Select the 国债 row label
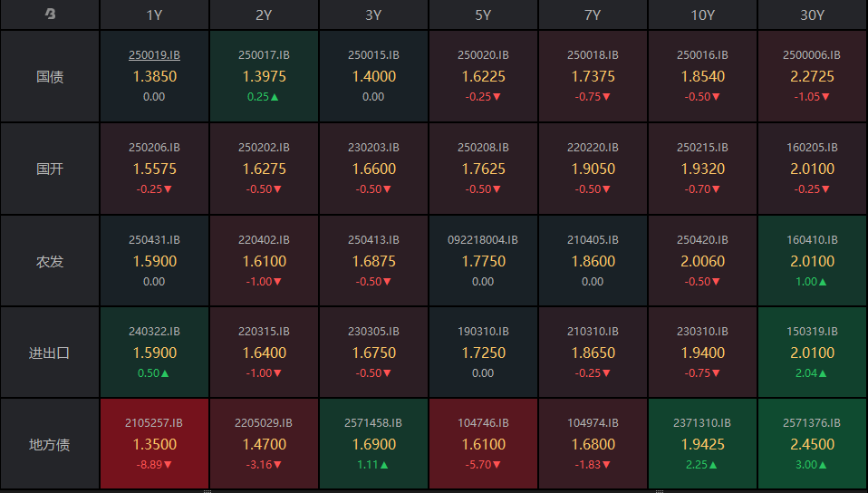The image size is (868, 493). 50,77
